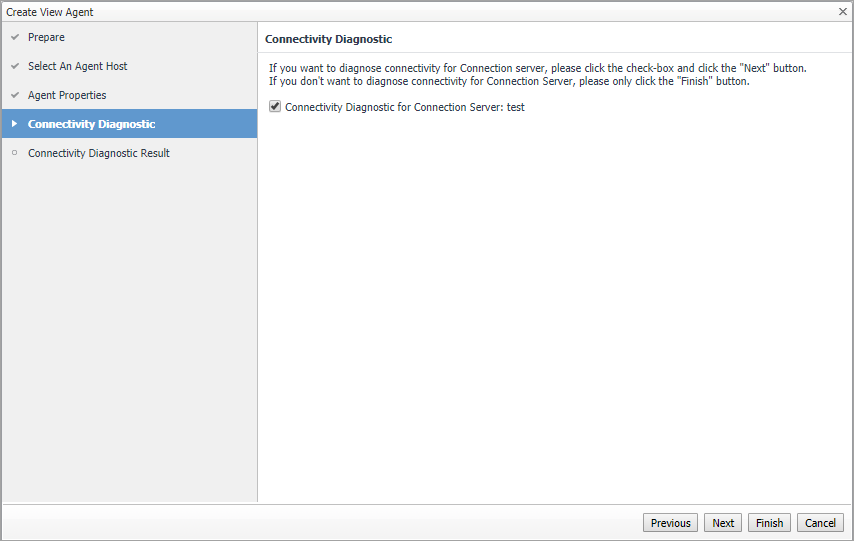The width and height of the screenshot is (854, 541).
Task: Uncheck the Connectivity Diagnostic for Connection Server checkbox
Action: tap(275, 107)
